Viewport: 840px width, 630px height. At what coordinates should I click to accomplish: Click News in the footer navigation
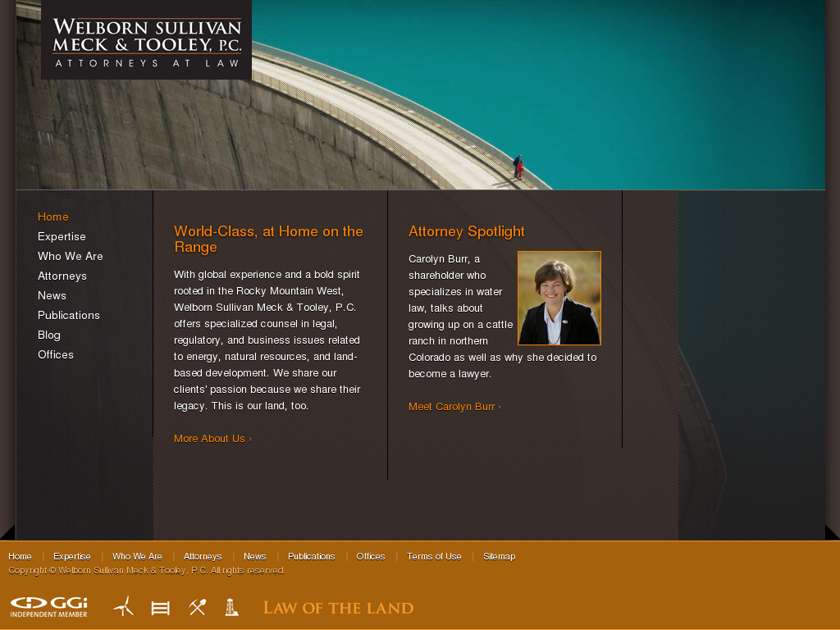(x=255, y=557)
